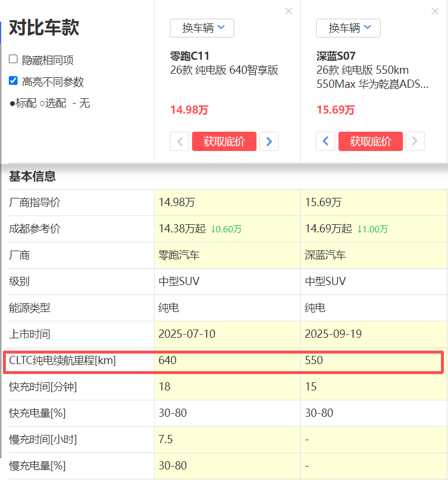Go to previous trim arrow for 深蓝S07

[326, 141]
